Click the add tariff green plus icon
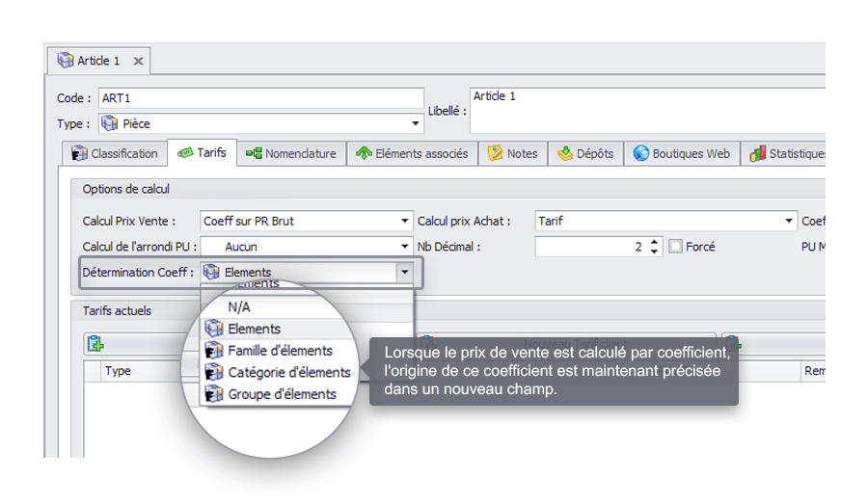The height and width of the screenshot is (503, 868). 95,344
